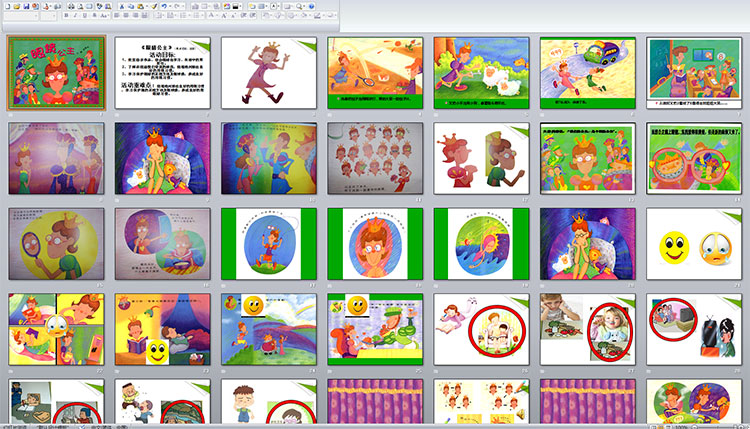Select slide with giant red glasses

[694, 158]
